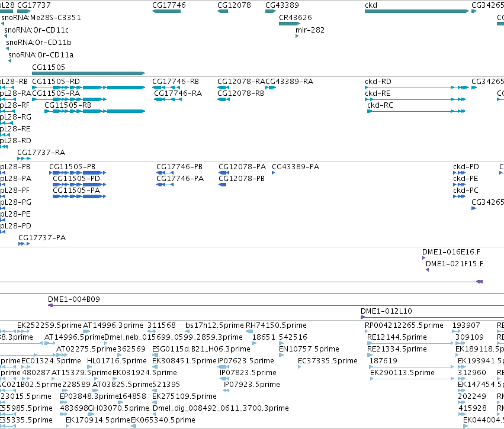Image resolution: width=504 pixels, height=429 pixels.
Task: Click EST EK290113.5prime label
Action: 402,373
